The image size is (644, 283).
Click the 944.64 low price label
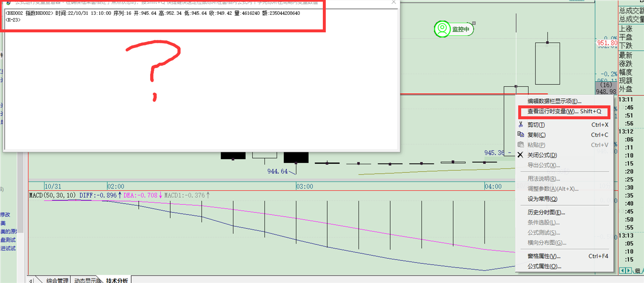tap(278, 171)
